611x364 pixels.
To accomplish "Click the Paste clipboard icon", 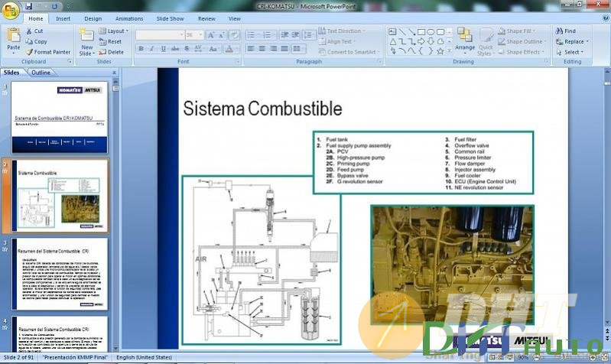I will point(13,35).
